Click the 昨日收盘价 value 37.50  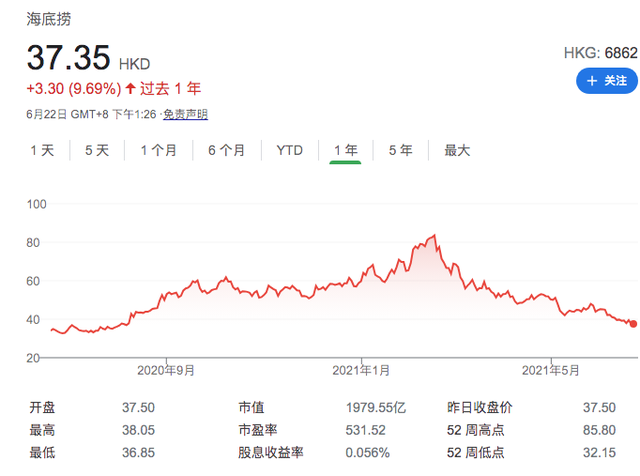pyautogui.click(x=599, y=407)
